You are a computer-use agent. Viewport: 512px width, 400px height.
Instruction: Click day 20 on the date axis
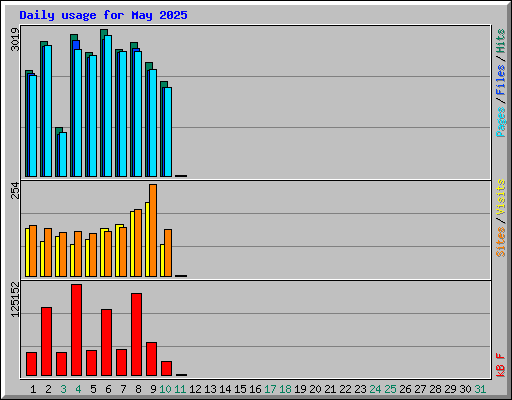click(x=315, y=389)
